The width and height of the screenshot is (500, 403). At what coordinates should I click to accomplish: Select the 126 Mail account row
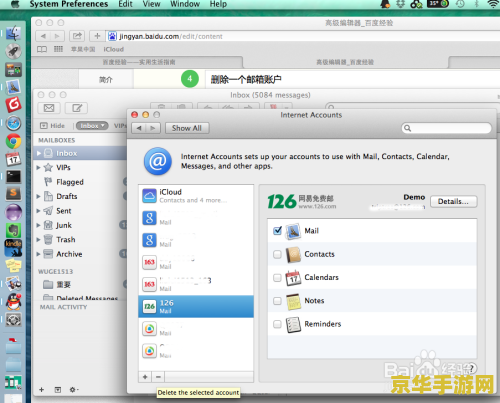pos(196,306)
